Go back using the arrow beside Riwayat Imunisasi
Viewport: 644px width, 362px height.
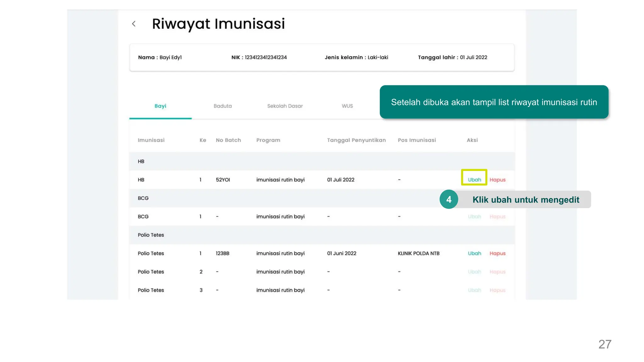pyautogui.click(x=134, y=24)
